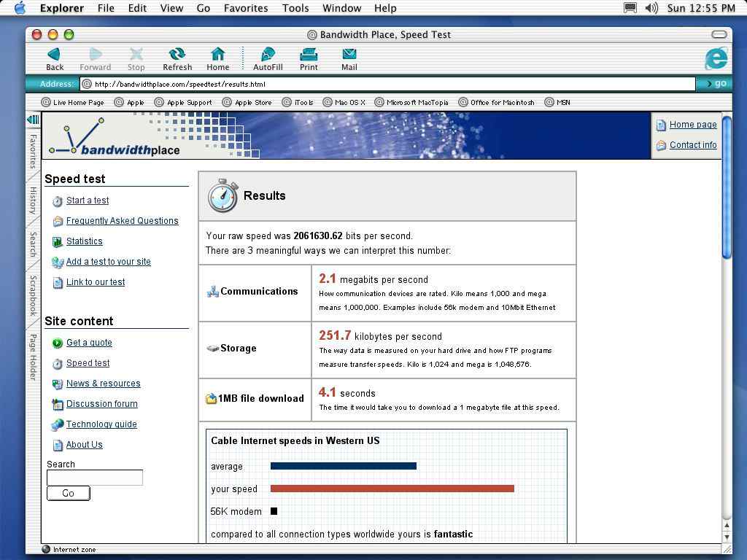The width and height of the screenshot is (747, 560).
Task: Open Get a quote link
Action: coord(89,343)
